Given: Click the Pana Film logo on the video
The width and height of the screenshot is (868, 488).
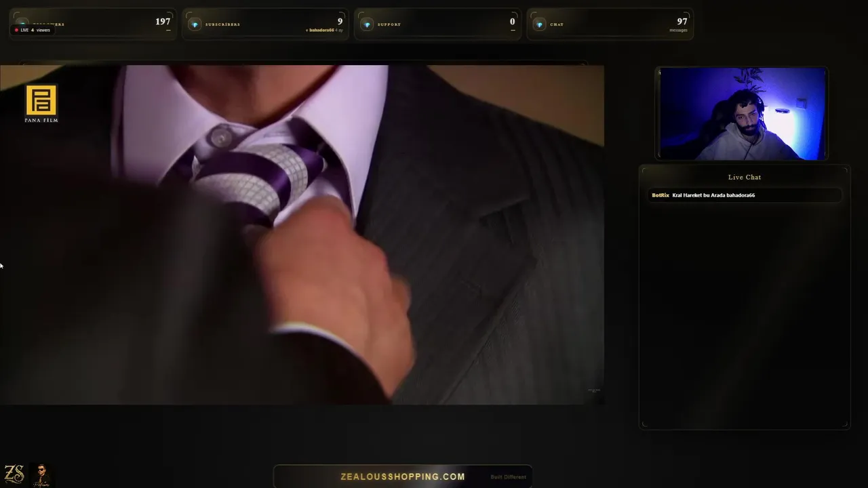Looking at the screenshot, I should point(41,104).
